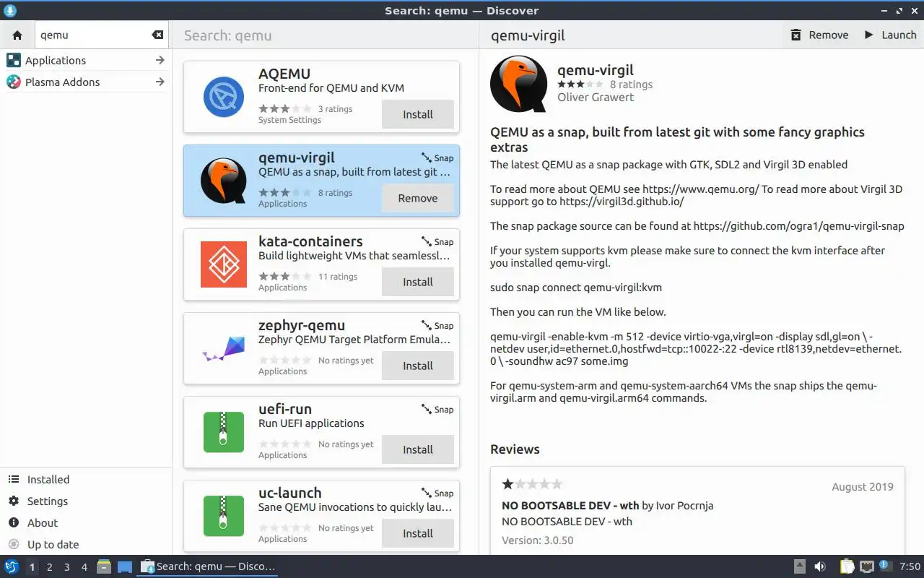Screen dimensions: 924x578
Task: Click the Discover taskbar window entry
Action: (x=207, y=566)
